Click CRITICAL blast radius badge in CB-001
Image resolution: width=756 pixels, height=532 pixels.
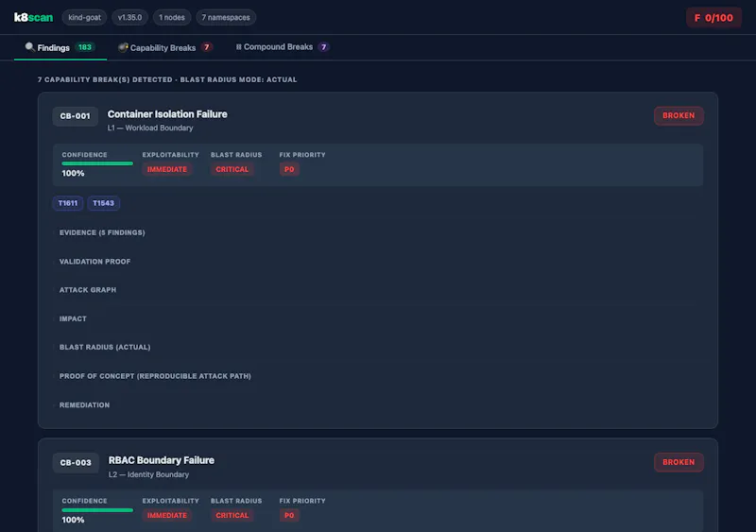point(232,169)
